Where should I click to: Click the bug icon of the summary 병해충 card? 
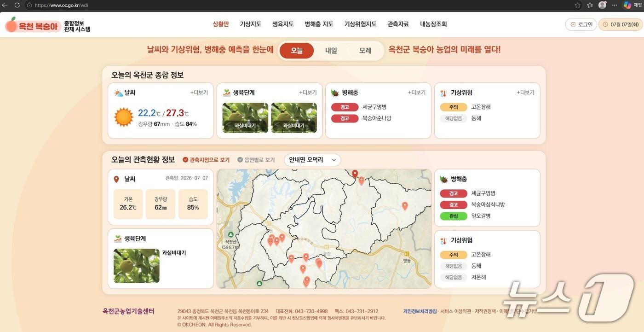(x=335, y=93)
